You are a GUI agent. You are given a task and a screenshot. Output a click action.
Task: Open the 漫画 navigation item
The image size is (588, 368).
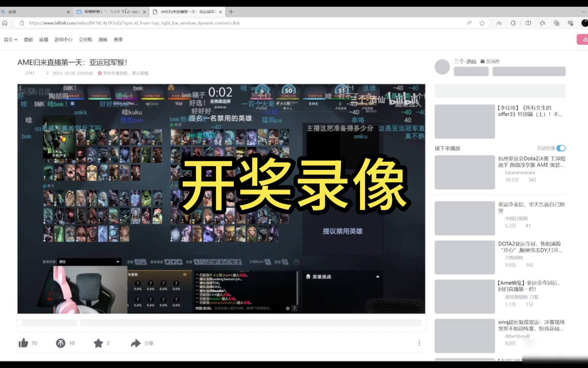103,40
